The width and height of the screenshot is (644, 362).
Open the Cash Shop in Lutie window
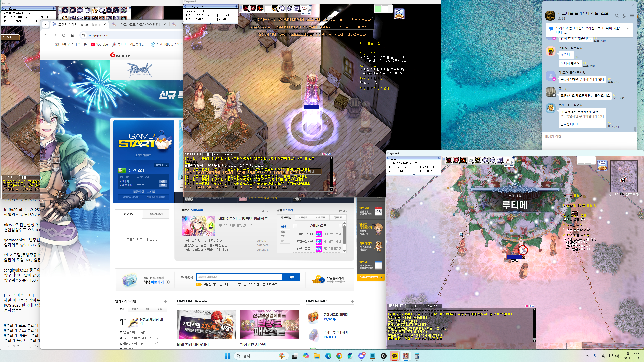point(602,166)
